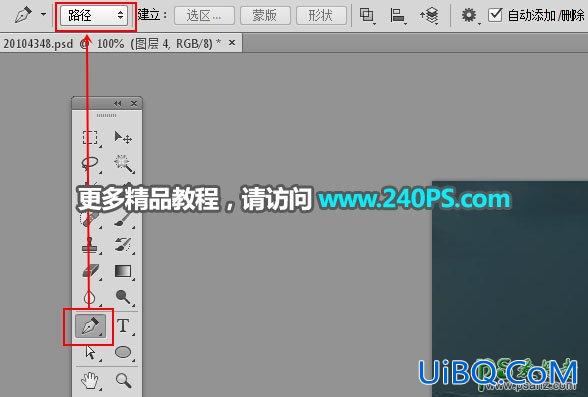Open the 路径 mode dropdown
Viewport: 588px width, 397px height.
point(94,15)
